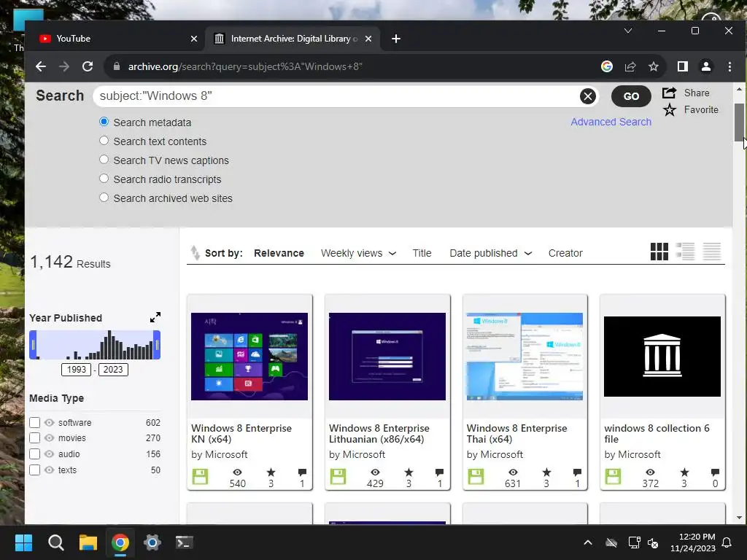The width and height of the screenshot is (747, 560).
Task: Reload the archive.org page
Action: [x=88, y=66]
